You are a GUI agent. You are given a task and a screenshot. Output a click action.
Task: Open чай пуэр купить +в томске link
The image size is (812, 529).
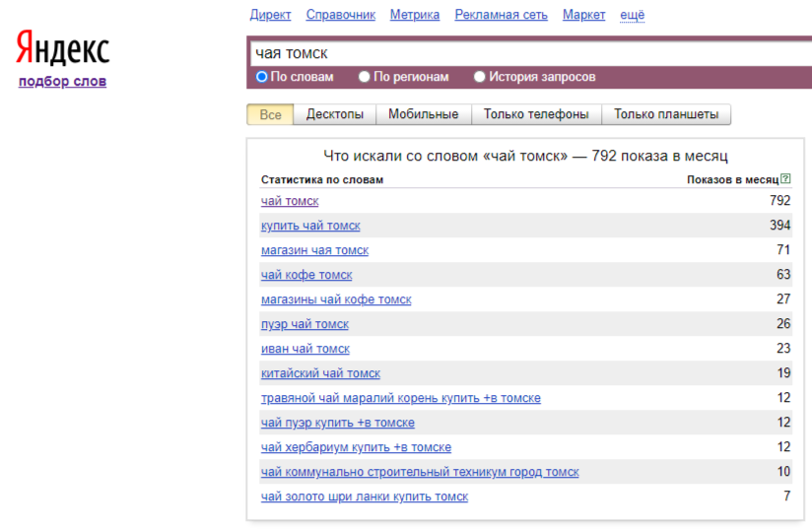point(338,423)
